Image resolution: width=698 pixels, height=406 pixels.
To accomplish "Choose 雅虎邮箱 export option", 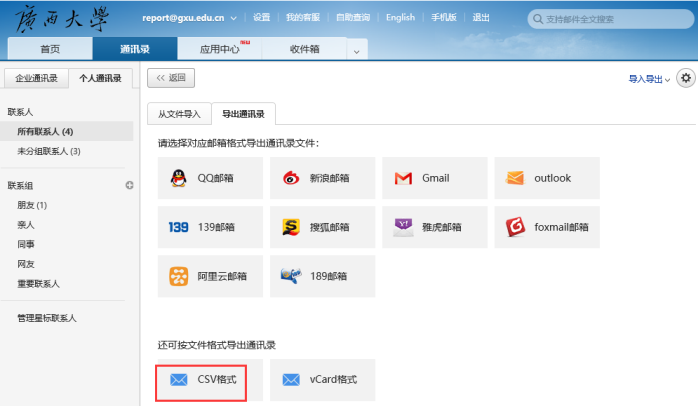I will (435, 227).
